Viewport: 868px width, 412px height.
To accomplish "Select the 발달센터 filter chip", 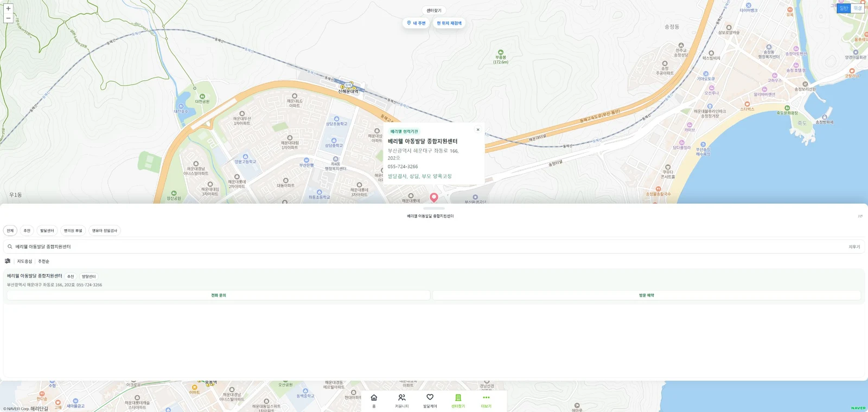I will pos(47,230).
